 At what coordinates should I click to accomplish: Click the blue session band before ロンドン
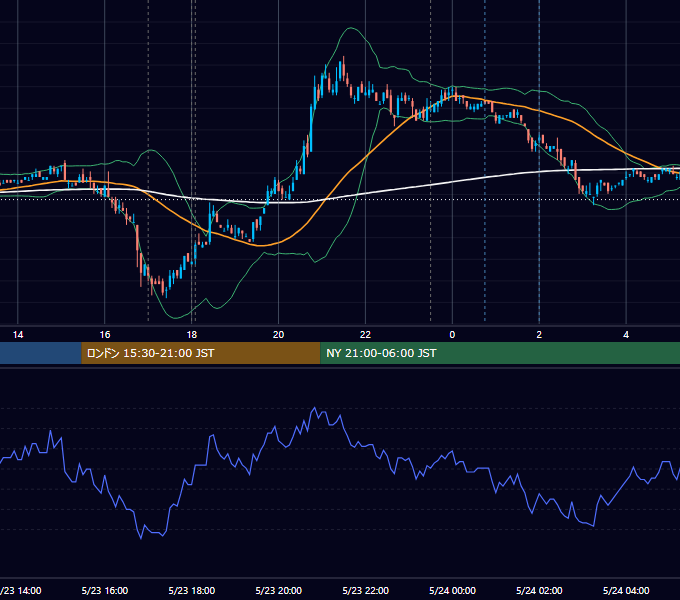41,353
